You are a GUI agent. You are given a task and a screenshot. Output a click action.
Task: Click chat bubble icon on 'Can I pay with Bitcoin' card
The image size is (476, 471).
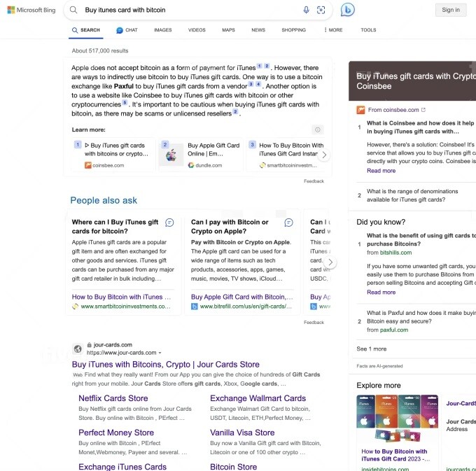coord(288,223)
